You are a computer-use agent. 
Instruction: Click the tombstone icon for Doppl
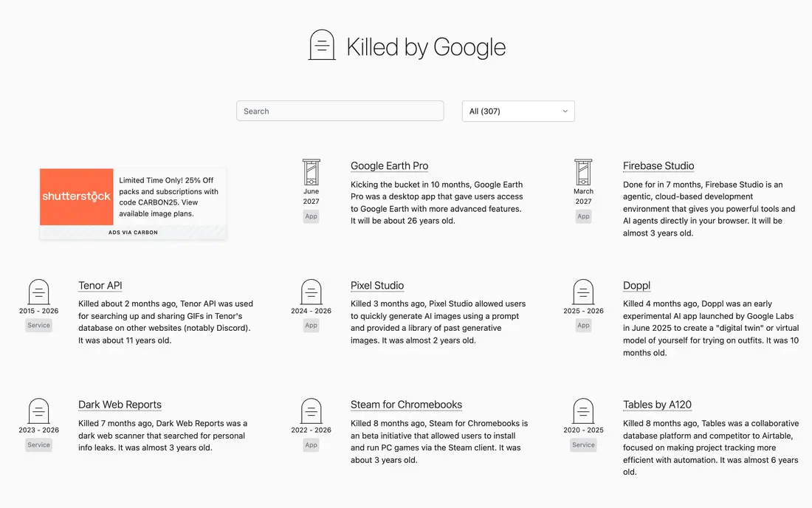click(583, 292)
